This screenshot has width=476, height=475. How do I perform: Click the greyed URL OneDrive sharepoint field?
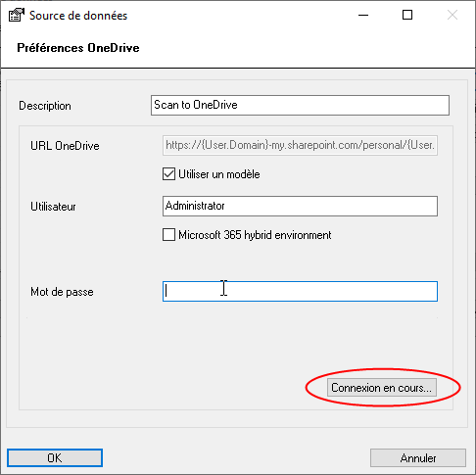coord(300,145)
